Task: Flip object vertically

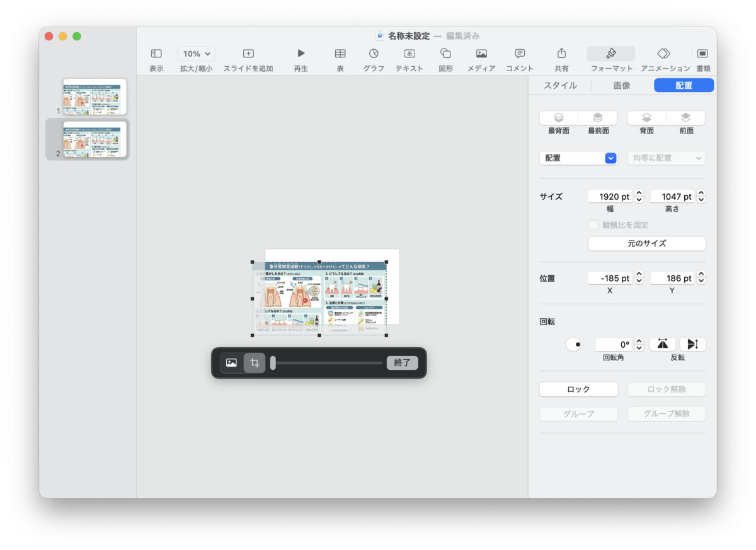Action: tap(693, 345)
